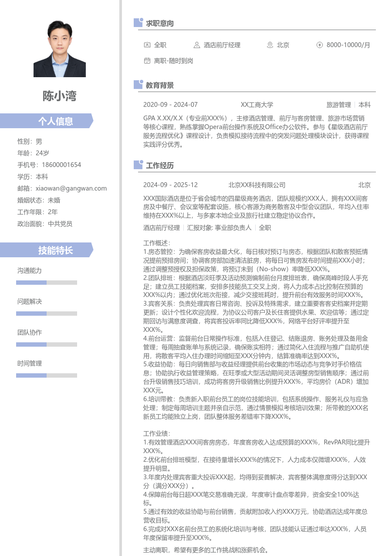Click the 时间管理 skill level bar
392x556 pixels.
pos(47,375)
